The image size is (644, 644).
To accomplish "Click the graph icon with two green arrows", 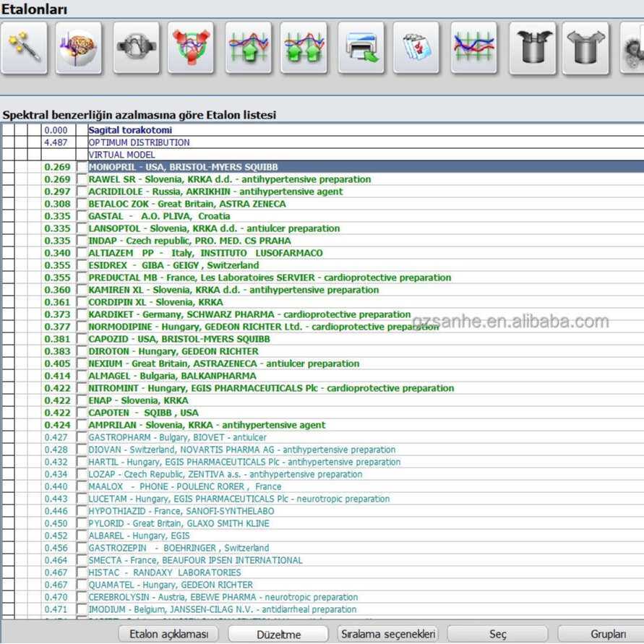I will (304, 48).
